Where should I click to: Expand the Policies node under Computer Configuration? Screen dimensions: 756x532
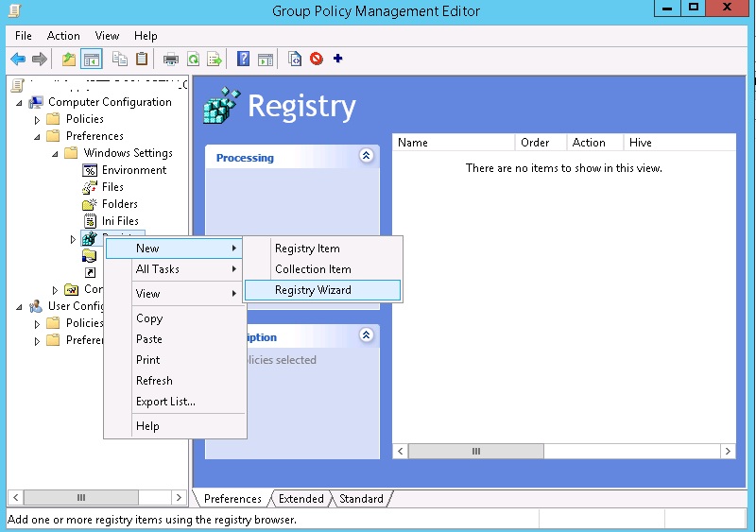38,120
